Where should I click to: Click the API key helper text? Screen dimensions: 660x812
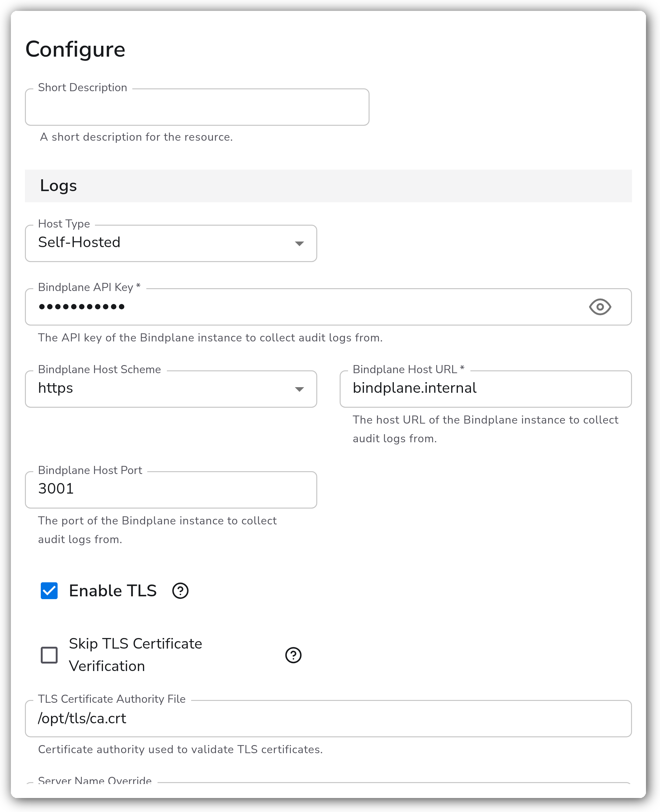[210, 338]
